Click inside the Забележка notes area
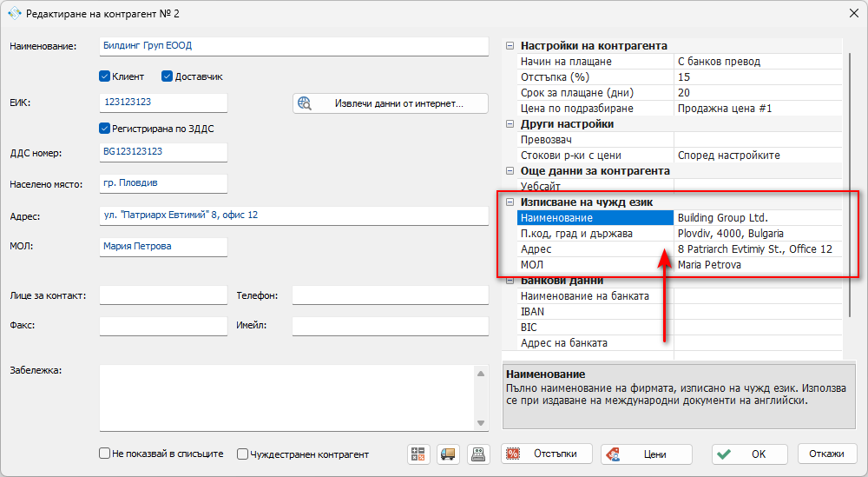The width and height of the screenshot is (868, 477). [286, 398]
